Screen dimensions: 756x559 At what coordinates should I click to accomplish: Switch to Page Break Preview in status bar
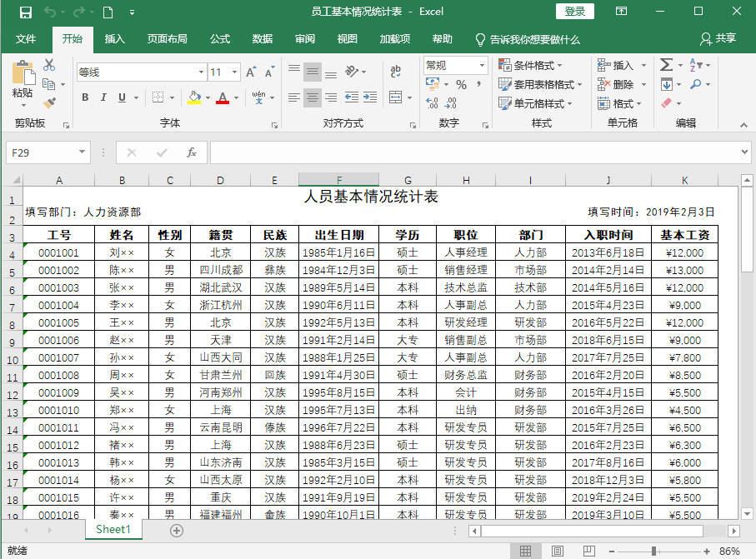588,551
